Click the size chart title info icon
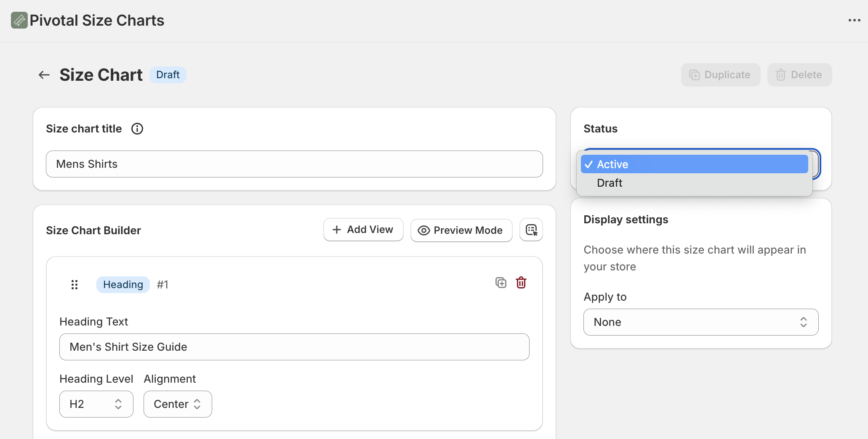 tap(137, 129)
